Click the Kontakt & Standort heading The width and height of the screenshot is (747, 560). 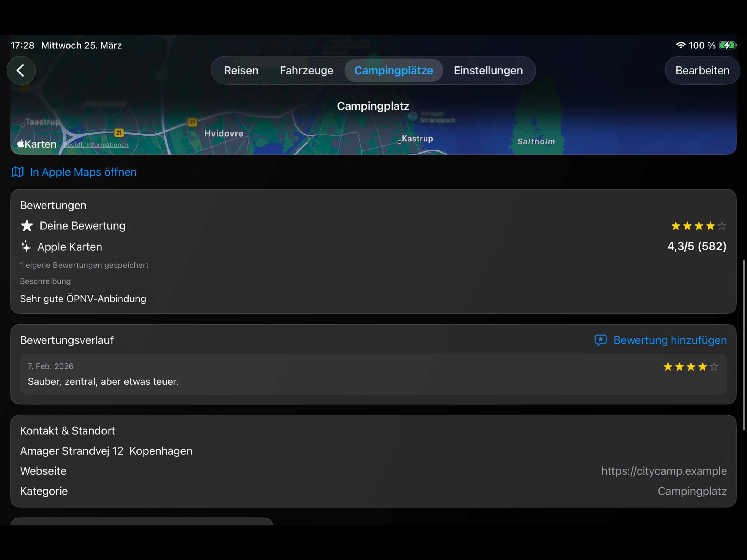(x=68, y=431)
